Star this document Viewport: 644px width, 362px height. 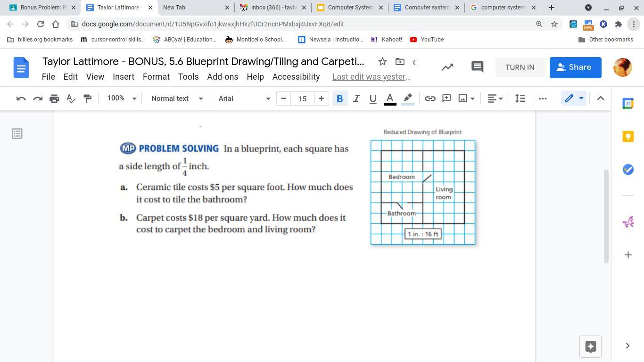click(382, 62)
